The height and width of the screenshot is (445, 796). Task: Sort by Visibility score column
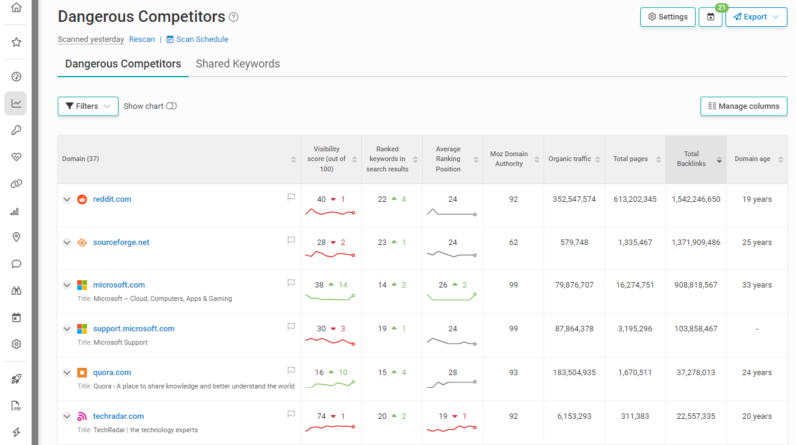click(x=331, y=159)
